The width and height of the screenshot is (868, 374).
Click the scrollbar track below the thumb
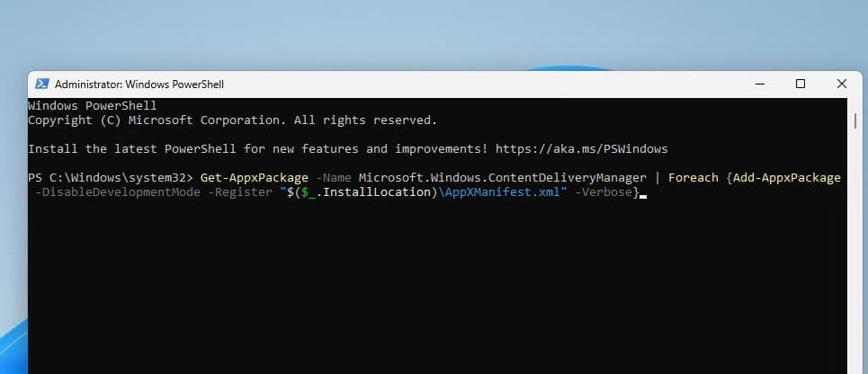pyautogui.click(x=853, y=270)
